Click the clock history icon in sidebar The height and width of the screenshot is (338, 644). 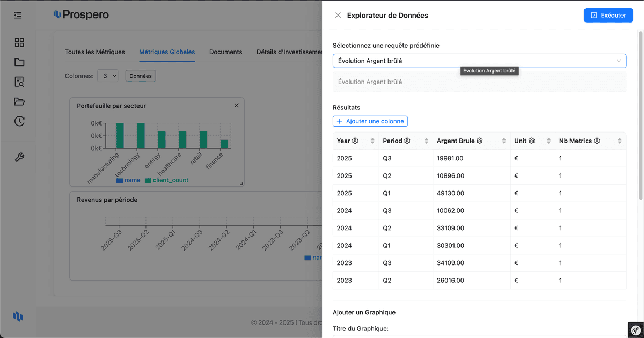tap(19, 121)
